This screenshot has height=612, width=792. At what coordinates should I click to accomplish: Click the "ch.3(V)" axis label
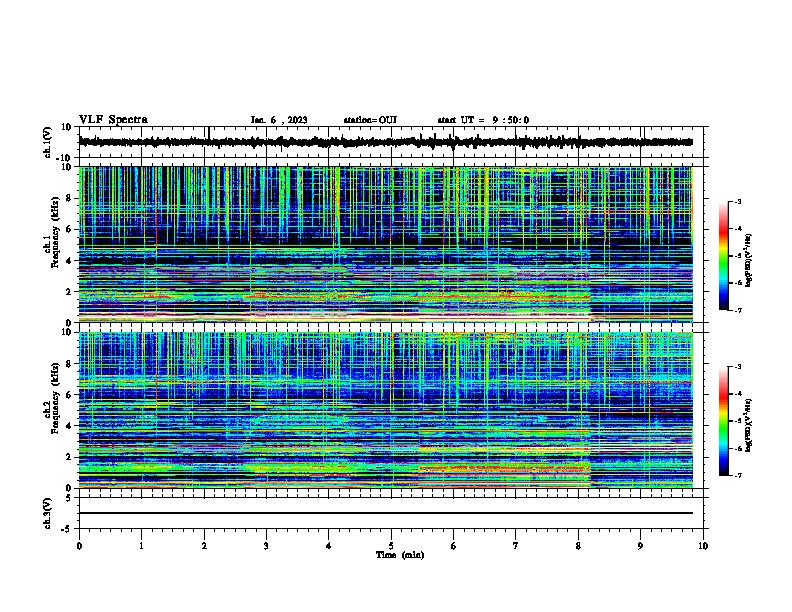click(x=48, y=514)
